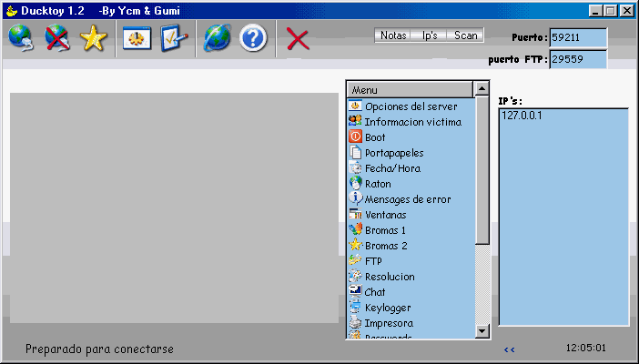Open help via the question mark icon
639x364 pixels.
click(253, 39)
